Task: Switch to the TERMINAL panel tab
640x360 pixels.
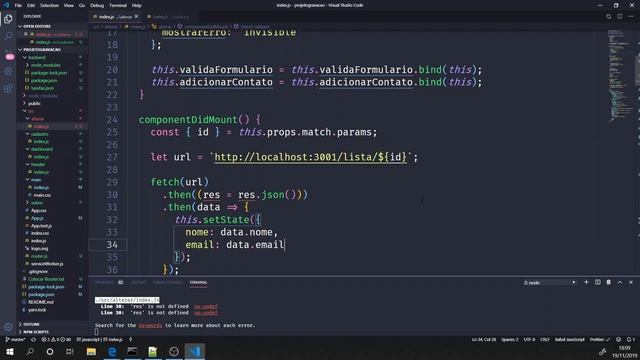Action: [x=198, y=282]
